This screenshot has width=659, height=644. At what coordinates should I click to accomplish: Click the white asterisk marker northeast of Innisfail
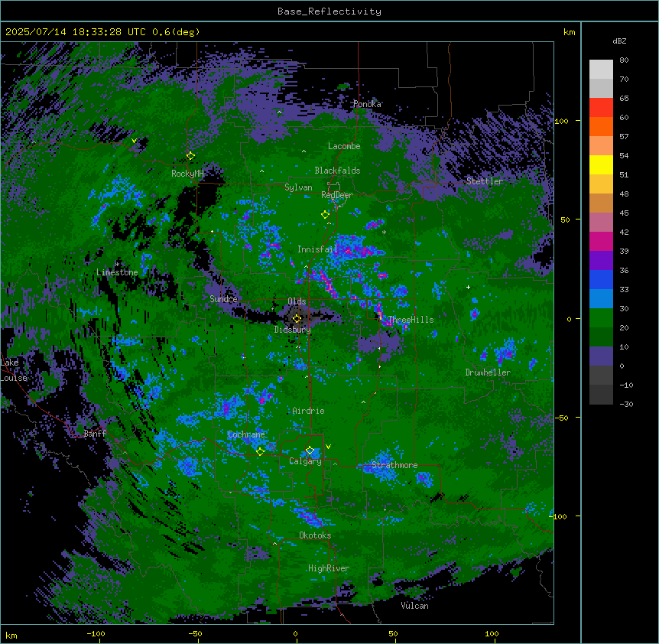pyautogui.click(x=384, y=232)
